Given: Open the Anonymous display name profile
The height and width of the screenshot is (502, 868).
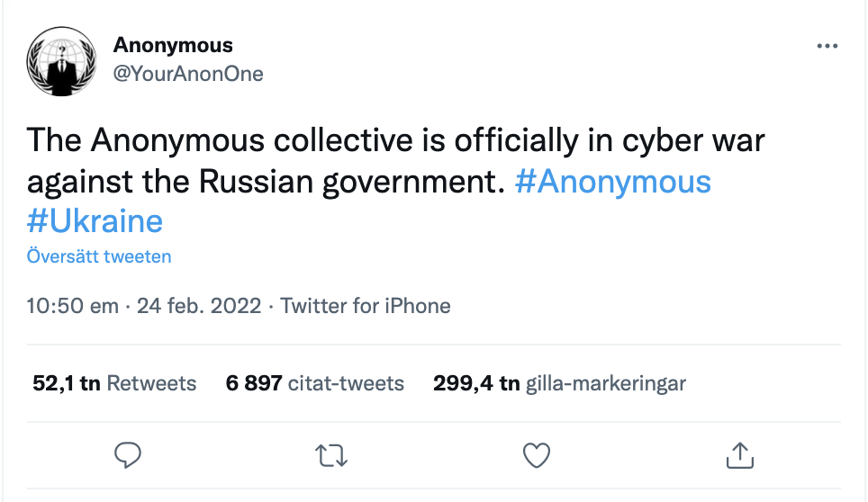Looking at the screenshot, I should coord(173,45).
